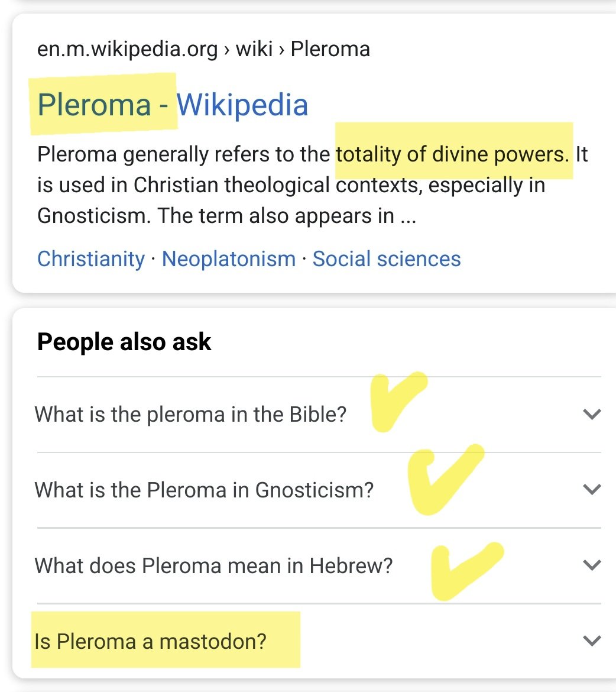Go to the Social sciences section link

(387, 258)
